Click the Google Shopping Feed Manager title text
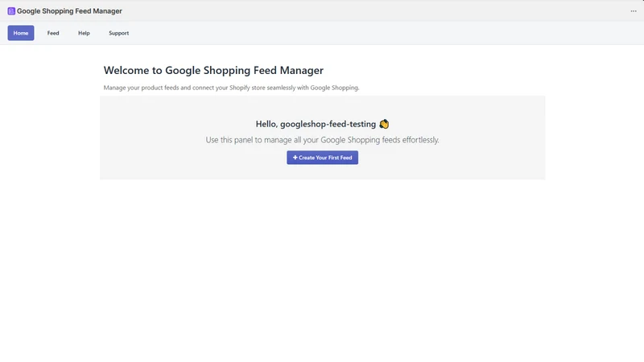644x362 pixels. click(69, 11)
